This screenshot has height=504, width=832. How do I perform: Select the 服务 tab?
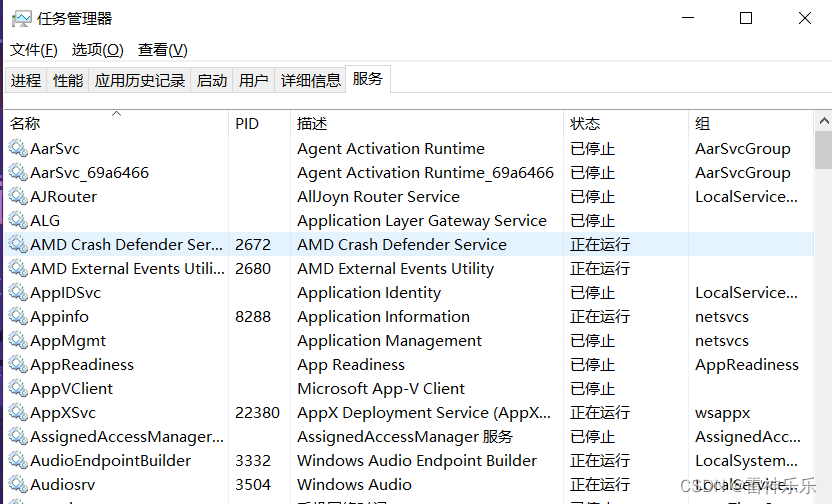point(368,79)
